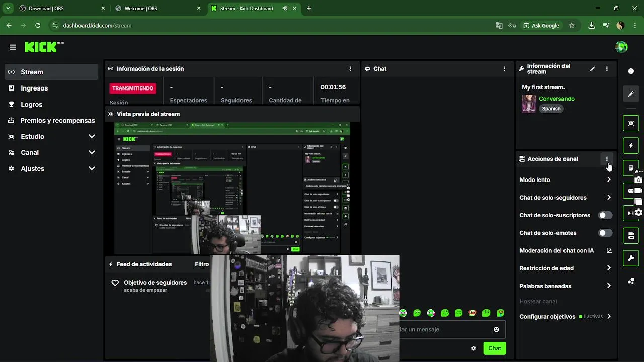This screenshot has width=644, height=362.
Task: Open the Conversando category link
Action: (556, 99)
